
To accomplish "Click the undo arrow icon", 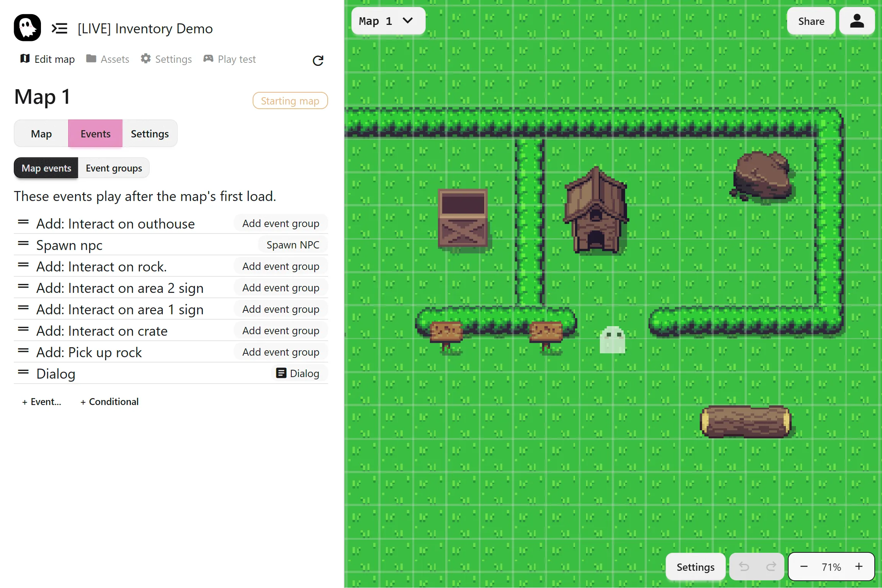I will coord(743,567).
